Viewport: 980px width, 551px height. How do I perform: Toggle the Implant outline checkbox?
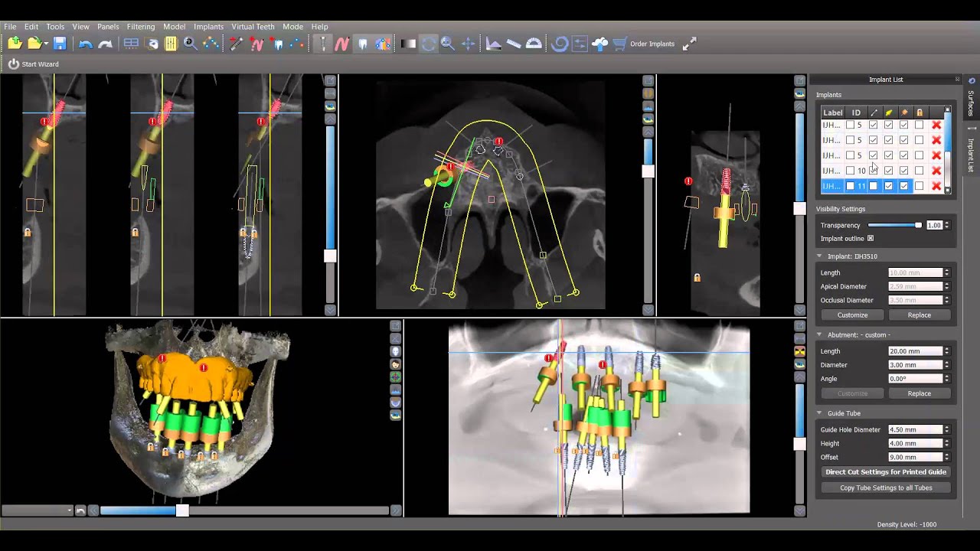(x=871, y=239)
